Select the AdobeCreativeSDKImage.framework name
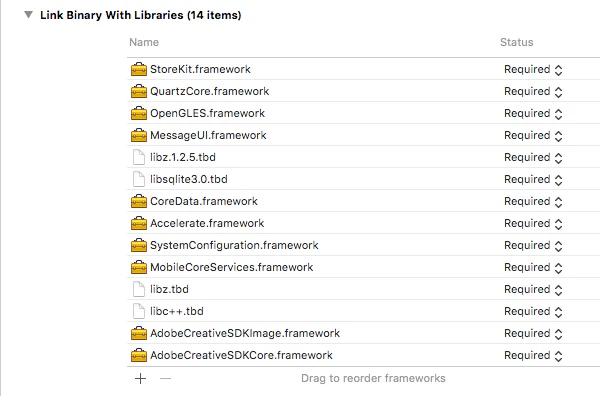 (245, 333)
